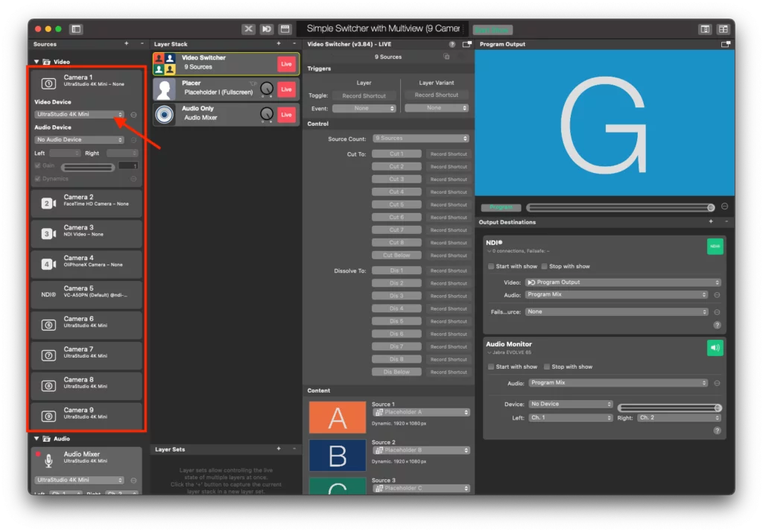Select the Camera 8 source icon
Image resolution: width=763 pixels, height=532 pixels.
[48, 386]
